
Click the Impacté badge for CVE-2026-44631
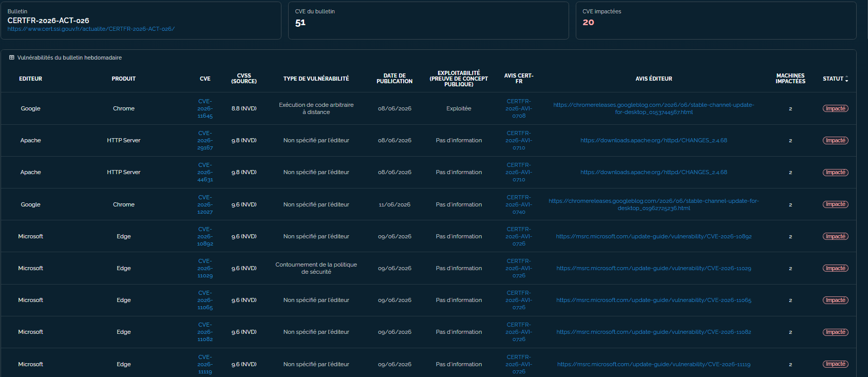(836, 172)
